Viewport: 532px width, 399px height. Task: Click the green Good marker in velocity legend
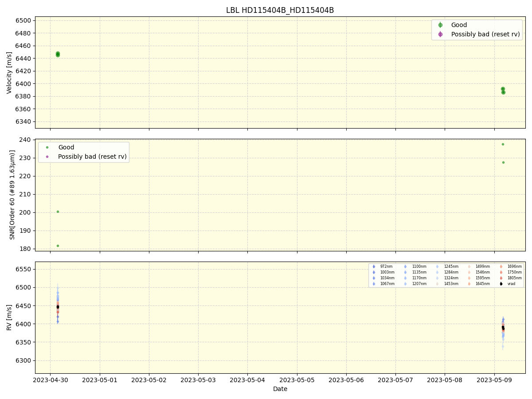(x=440, y=25)
